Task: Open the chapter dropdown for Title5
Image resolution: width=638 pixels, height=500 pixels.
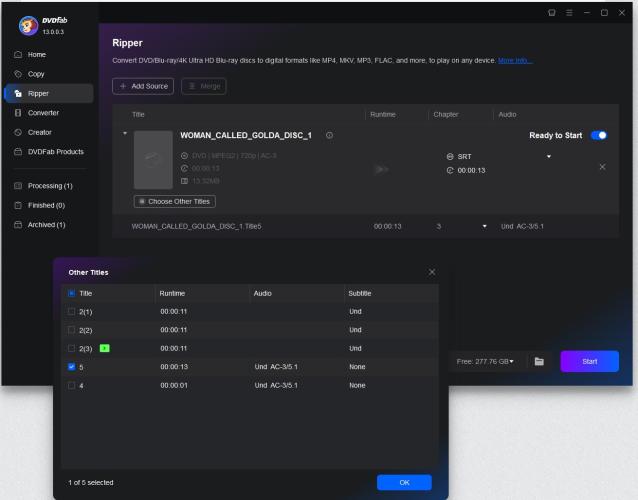Action: tap(484, 226)
